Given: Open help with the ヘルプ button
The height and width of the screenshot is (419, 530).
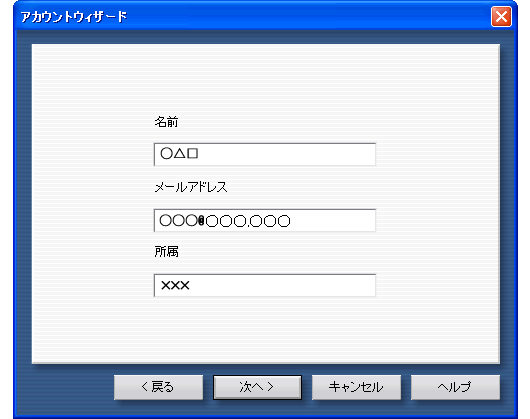Looking at the screenshot, I should click(x=455, y=387).
